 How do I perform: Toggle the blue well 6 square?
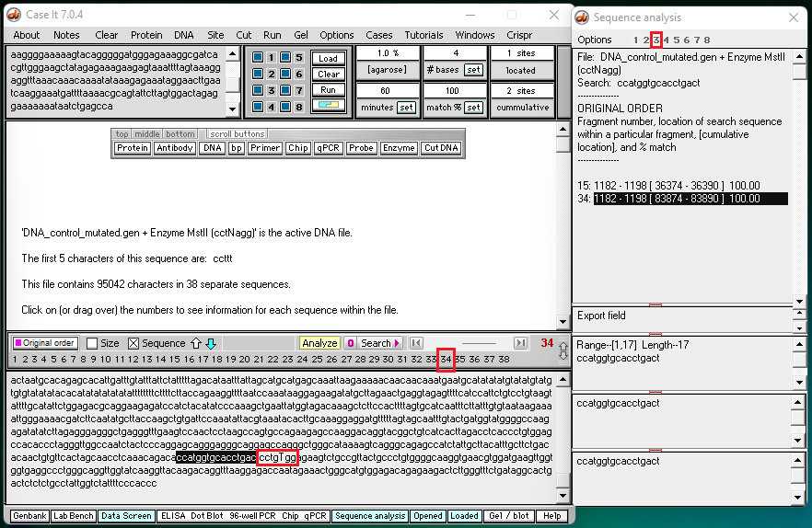coord(285,74)
